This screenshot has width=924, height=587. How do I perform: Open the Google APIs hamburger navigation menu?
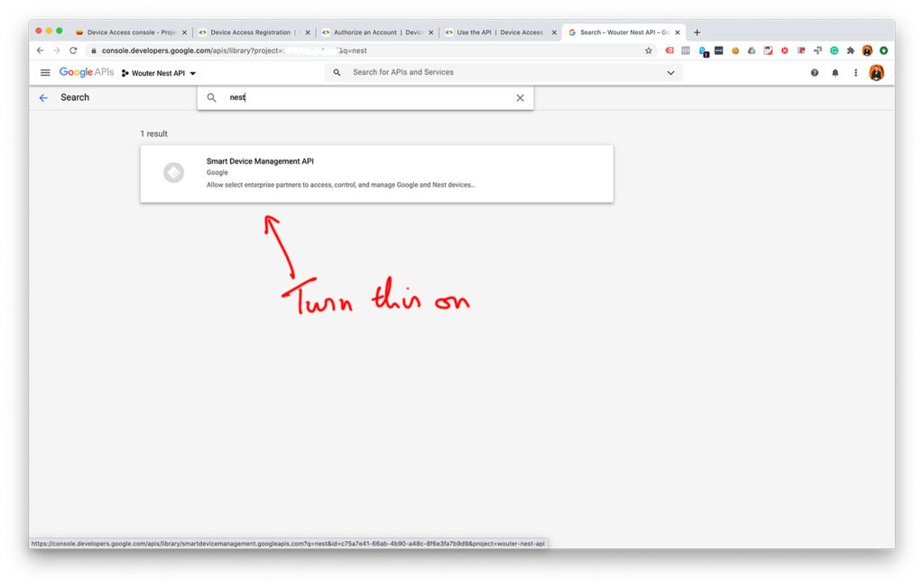tap(45, 72)
